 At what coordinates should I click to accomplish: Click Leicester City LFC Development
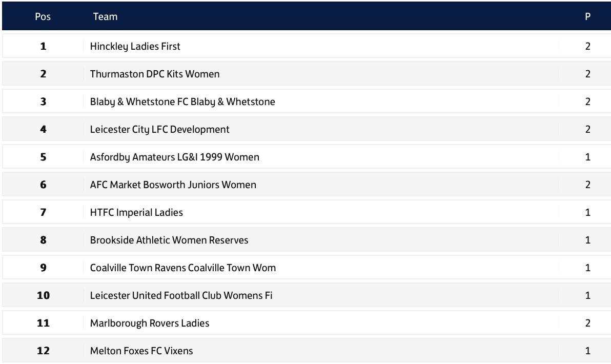[x=160, y=129]
